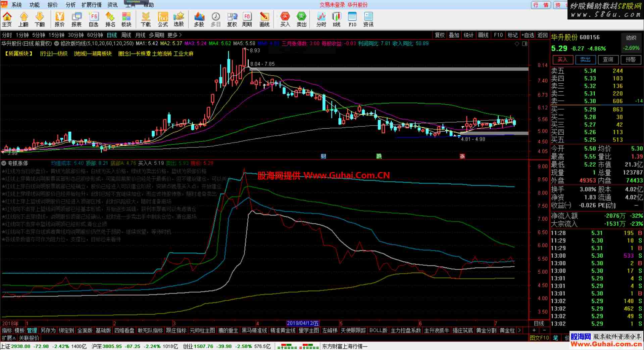Switch to K线 candlestick chart icon
644x350 pixels.
coord(337,19)
